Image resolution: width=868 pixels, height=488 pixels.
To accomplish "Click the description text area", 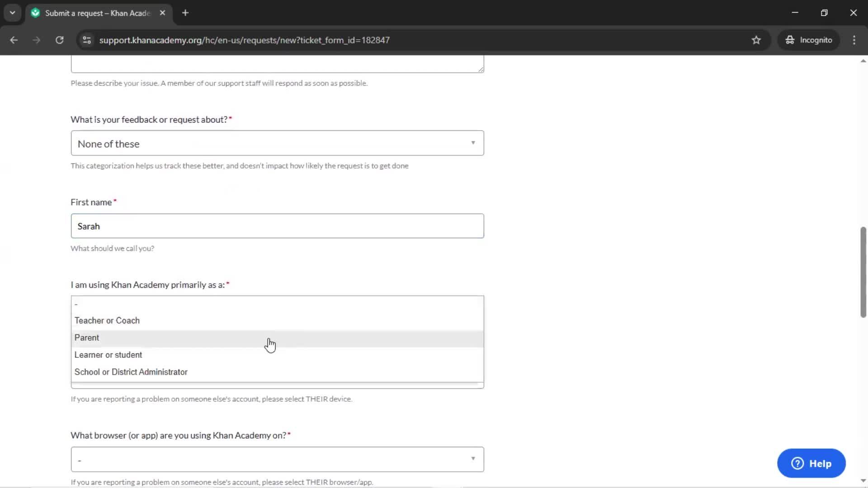I will point(277,64).
